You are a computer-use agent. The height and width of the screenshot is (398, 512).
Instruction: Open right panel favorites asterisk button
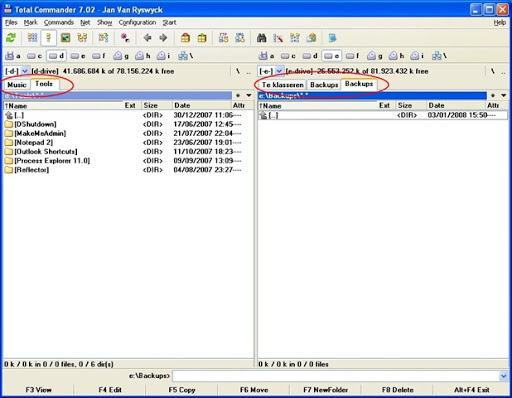coord(493,95)
